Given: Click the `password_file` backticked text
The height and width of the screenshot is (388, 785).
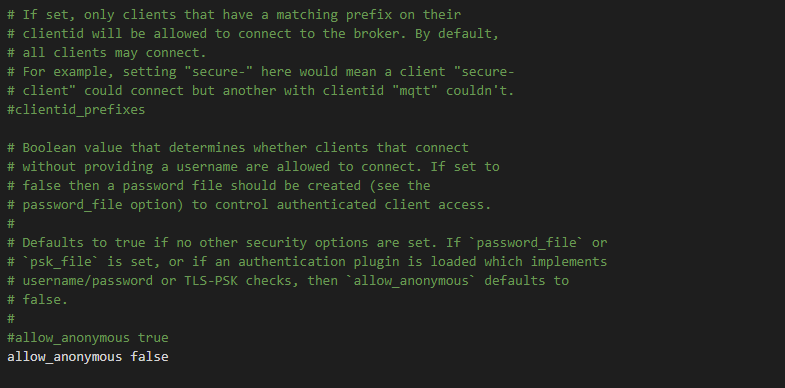Looking at the screenshot, I should [523, 243].
